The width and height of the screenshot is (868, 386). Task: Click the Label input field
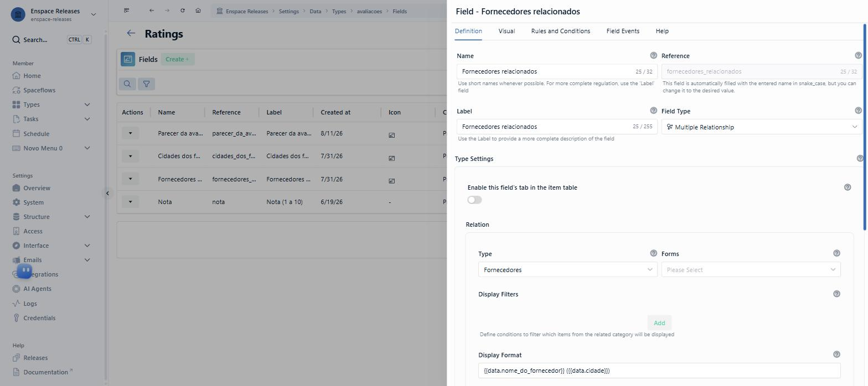(557, 127)
